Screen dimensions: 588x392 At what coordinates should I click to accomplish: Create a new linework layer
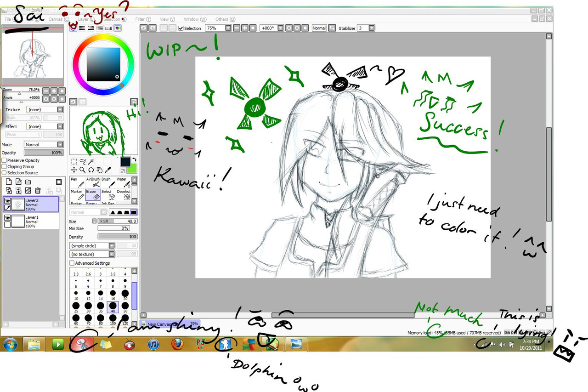coord(18,182)
